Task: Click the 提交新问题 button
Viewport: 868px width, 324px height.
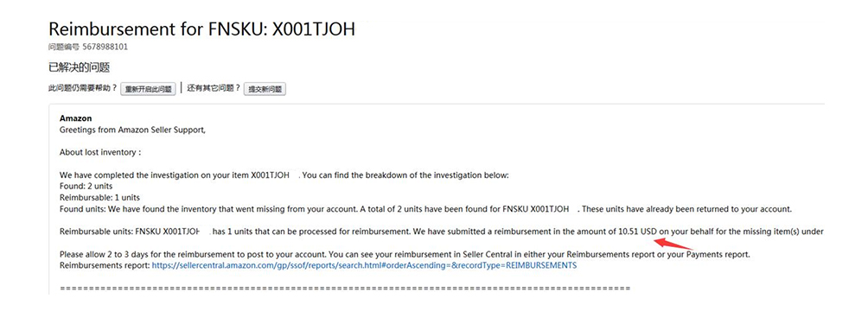Action: coord(265,89)
